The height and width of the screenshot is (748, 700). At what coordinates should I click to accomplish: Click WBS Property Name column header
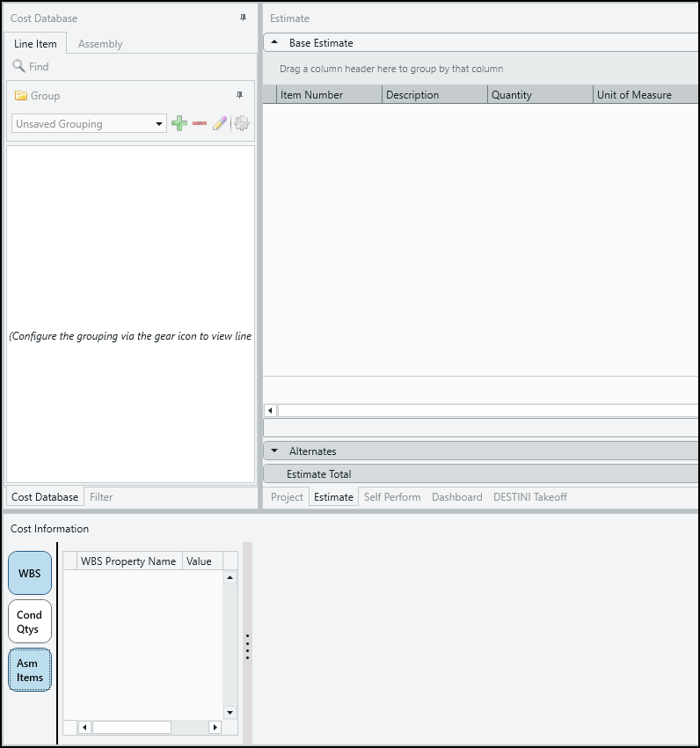tap(129, 561)
